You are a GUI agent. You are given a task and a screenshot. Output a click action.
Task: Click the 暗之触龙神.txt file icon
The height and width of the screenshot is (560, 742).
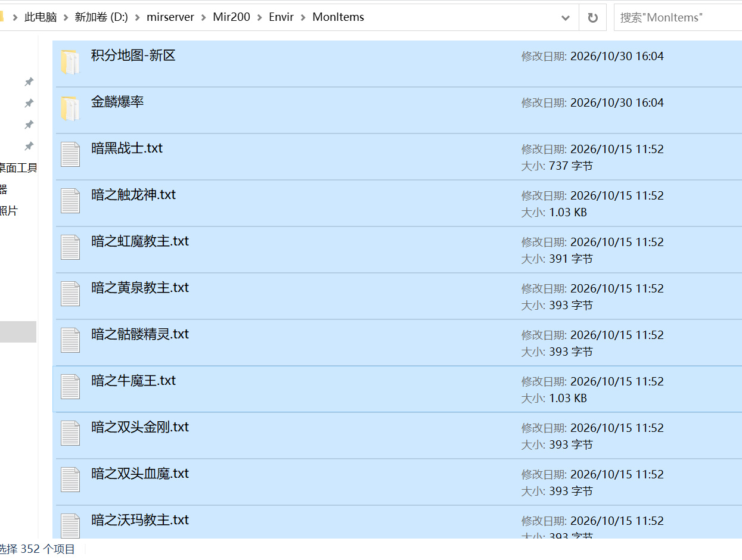[x=70, y=201]
